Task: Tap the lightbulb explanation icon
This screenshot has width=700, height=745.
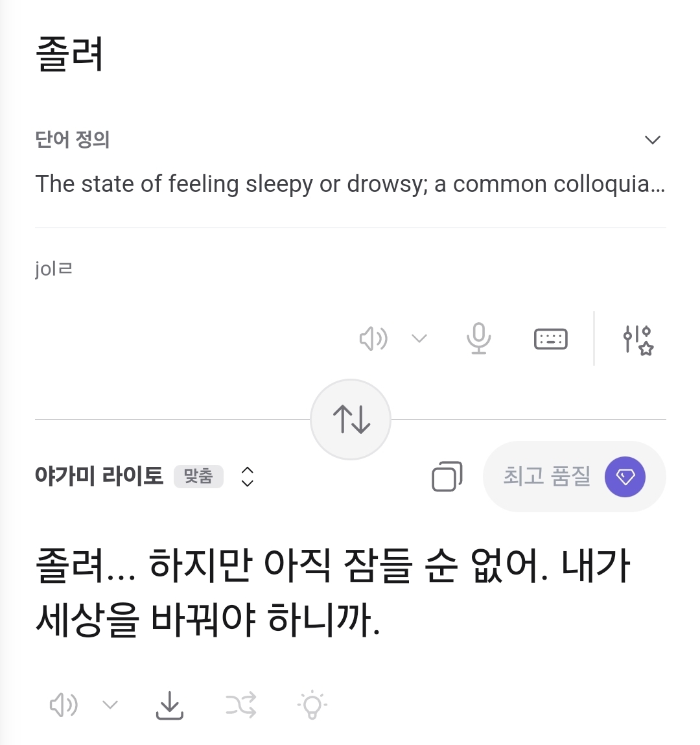Action: (312, 705)
